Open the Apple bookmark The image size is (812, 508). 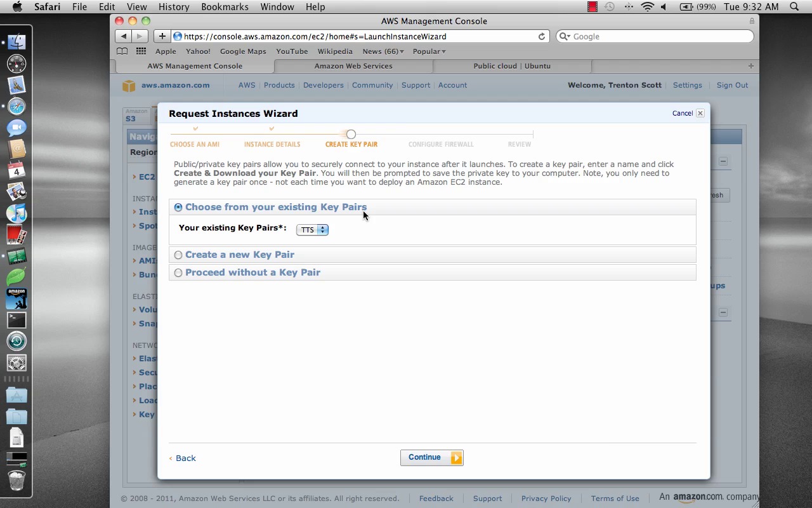tap(166, 51)
